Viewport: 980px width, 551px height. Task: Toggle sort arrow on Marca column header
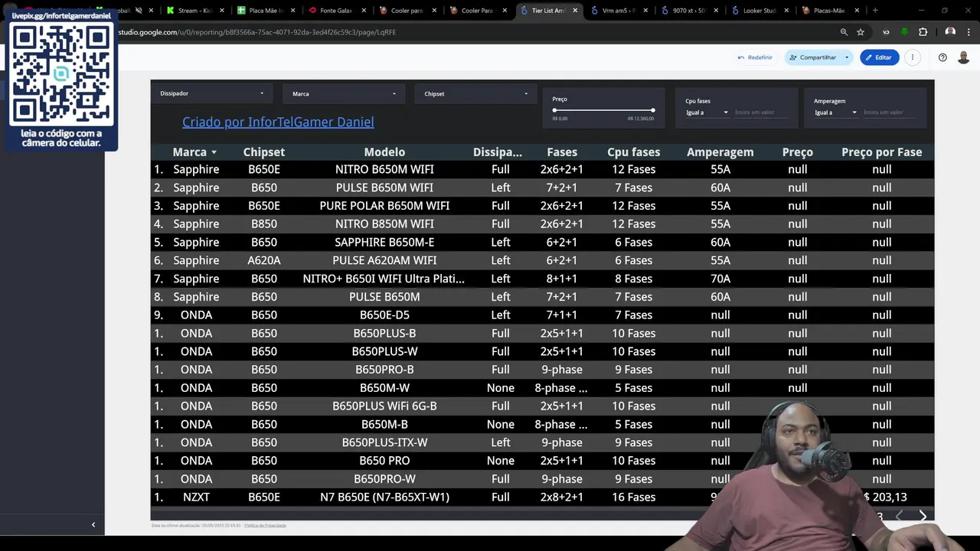[214, 152]
